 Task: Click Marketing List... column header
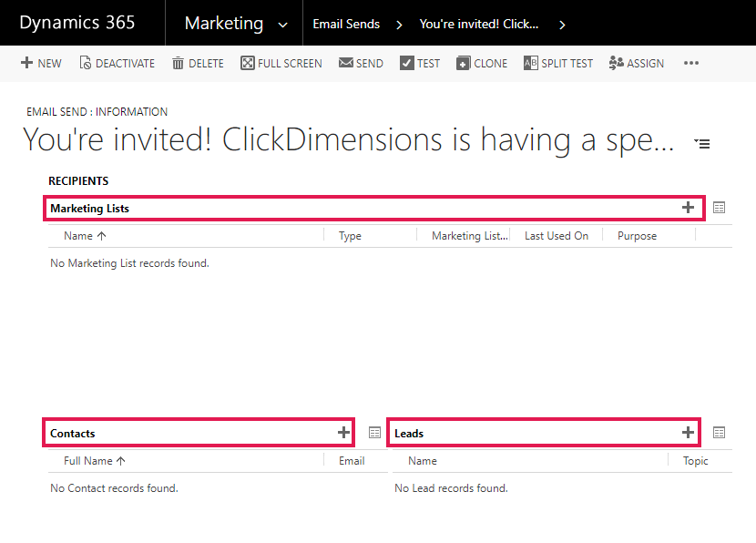tap(470, 236)
